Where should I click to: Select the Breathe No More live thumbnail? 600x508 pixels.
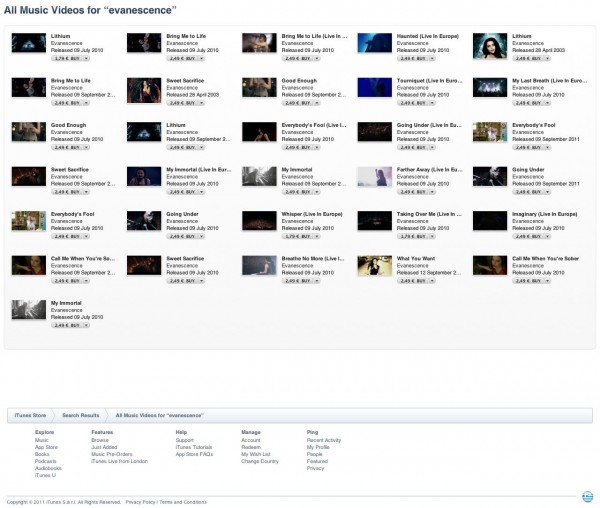[259, 265]
